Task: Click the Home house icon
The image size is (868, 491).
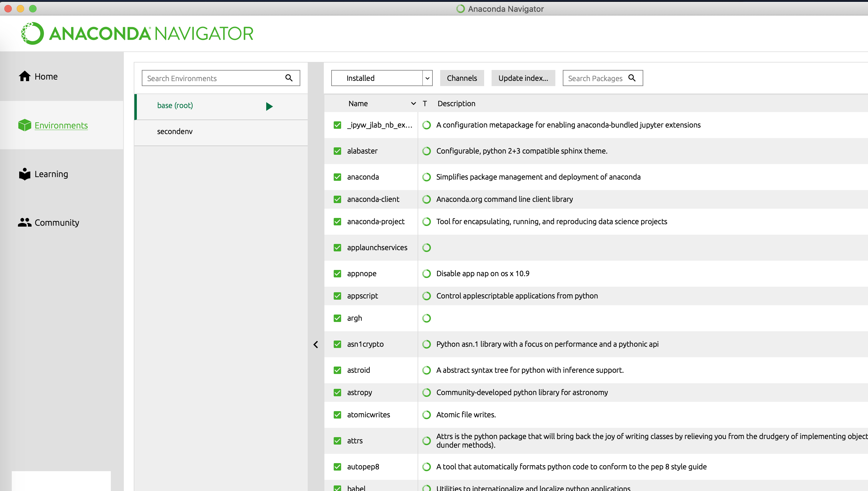Action: click(x=24, y=76)
